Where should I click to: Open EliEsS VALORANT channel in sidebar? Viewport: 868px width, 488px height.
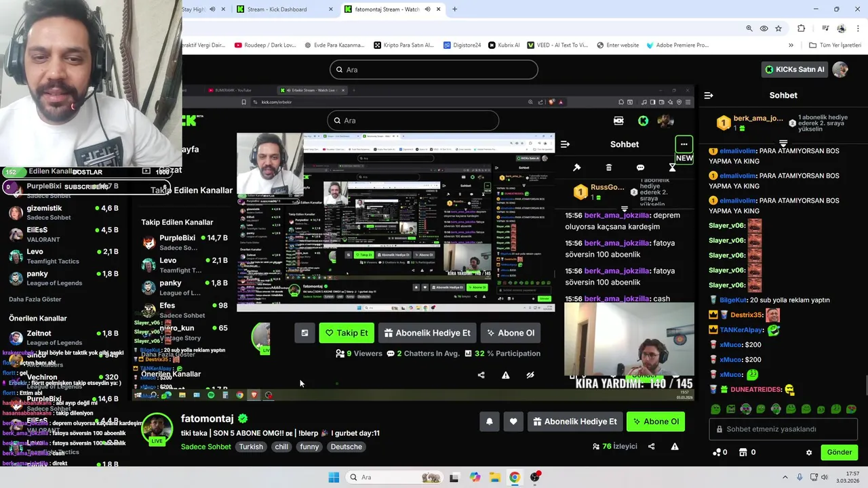[x=64, y=235]
